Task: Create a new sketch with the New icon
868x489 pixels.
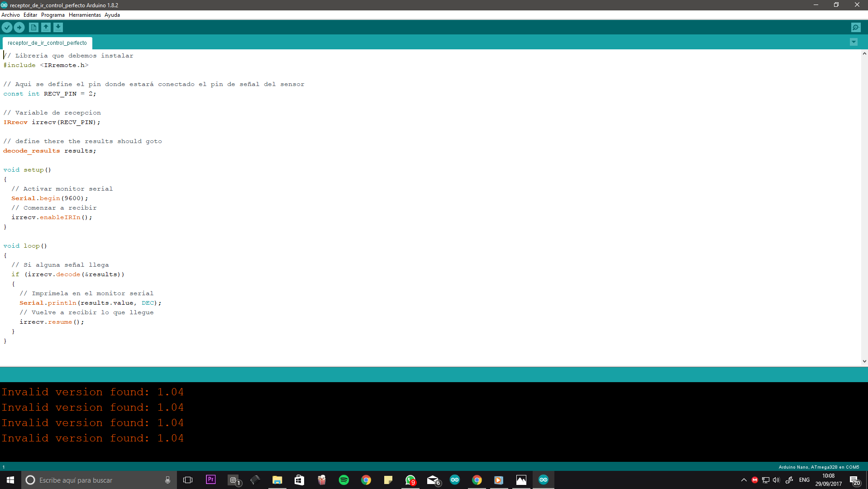Action: point(33,27)
